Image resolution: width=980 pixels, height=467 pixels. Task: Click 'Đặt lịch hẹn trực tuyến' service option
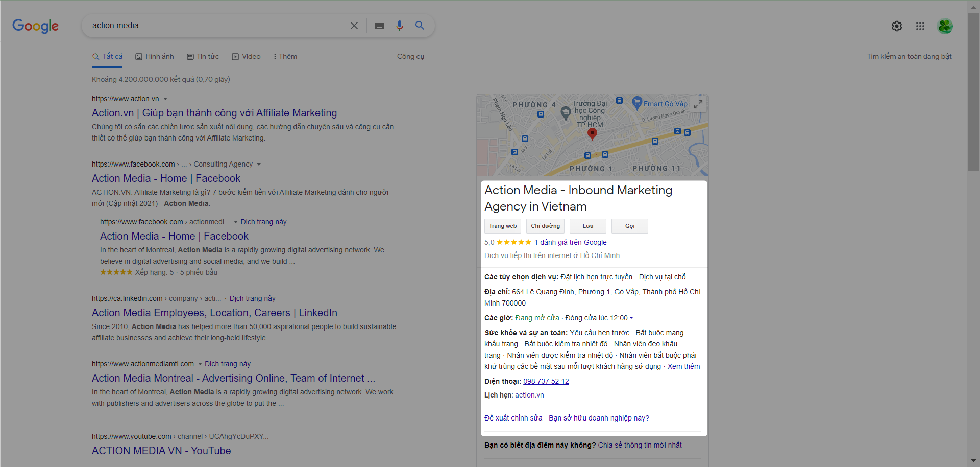pos(596,277)
